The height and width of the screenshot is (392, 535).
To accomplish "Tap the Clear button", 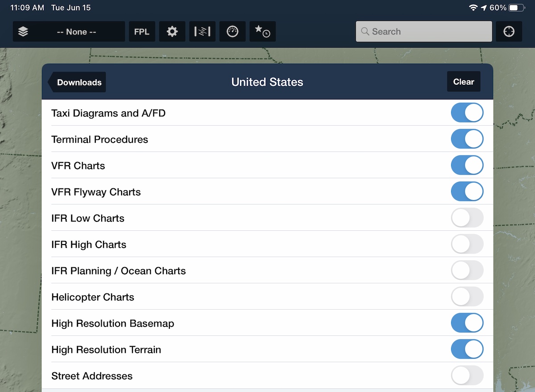I will (x=464, y=82).
